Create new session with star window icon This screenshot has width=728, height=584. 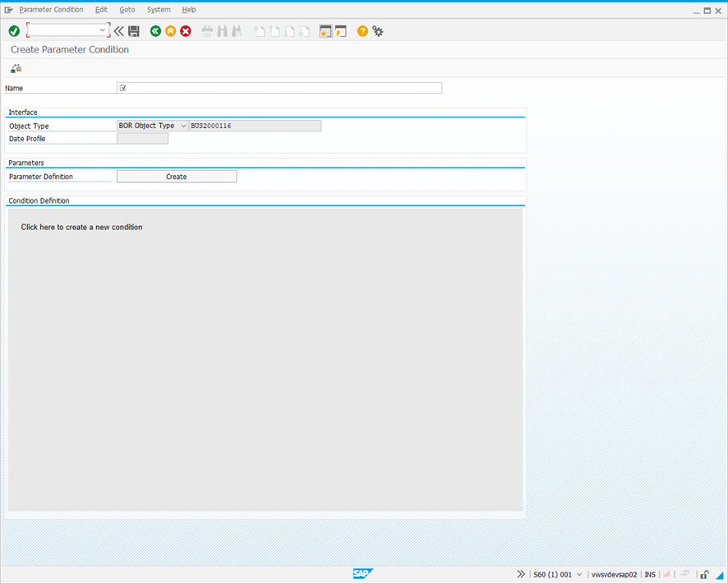pyautogui.click(x=325, y=31)
